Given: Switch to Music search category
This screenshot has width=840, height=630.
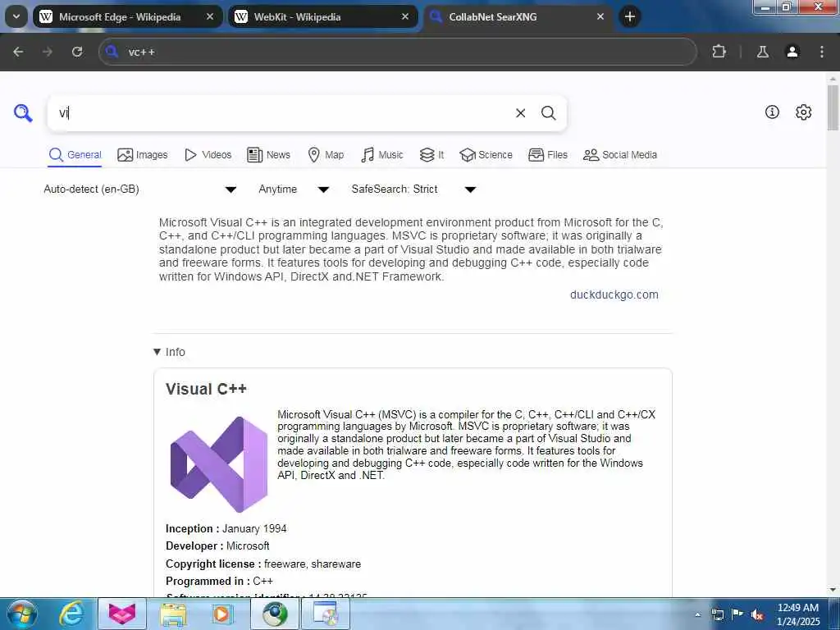Looking at the screenshot, I should pyautogui.click(x=382, y=155).
